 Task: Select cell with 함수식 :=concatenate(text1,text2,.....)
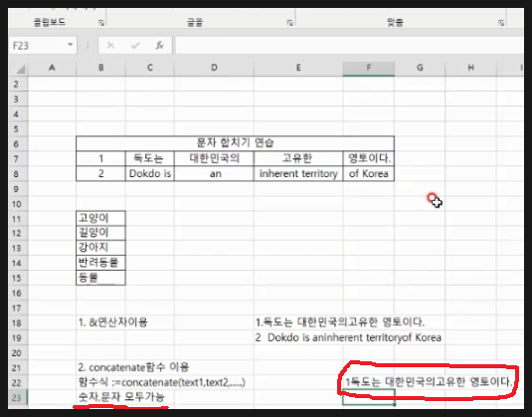[161, 383]
